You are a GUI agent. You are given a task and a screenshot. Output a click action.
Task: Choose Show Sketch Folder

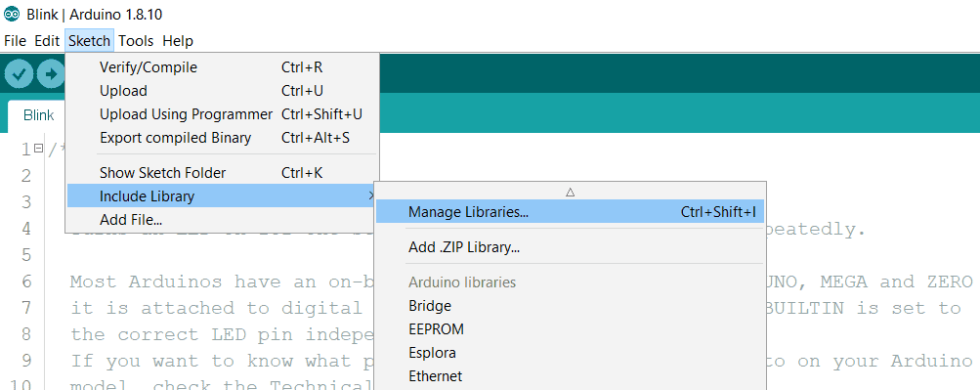click(223, 172)
